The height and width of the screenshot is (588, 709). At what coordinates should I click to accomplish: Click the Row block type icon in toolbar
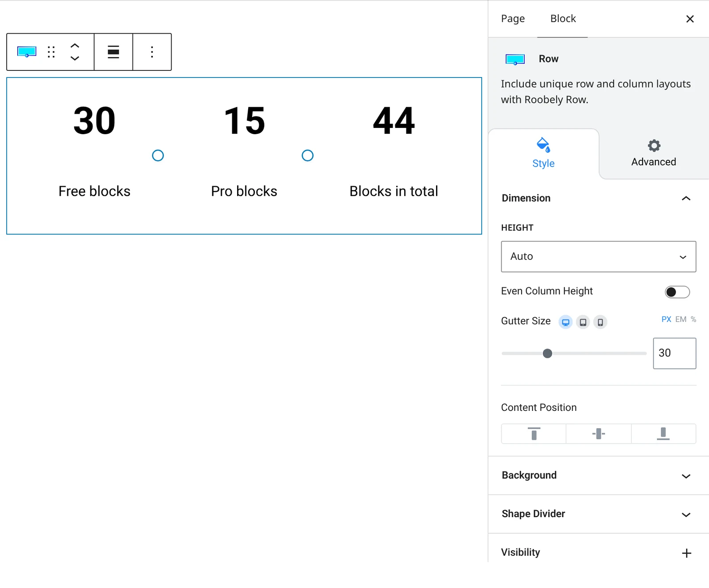point(27,52)
